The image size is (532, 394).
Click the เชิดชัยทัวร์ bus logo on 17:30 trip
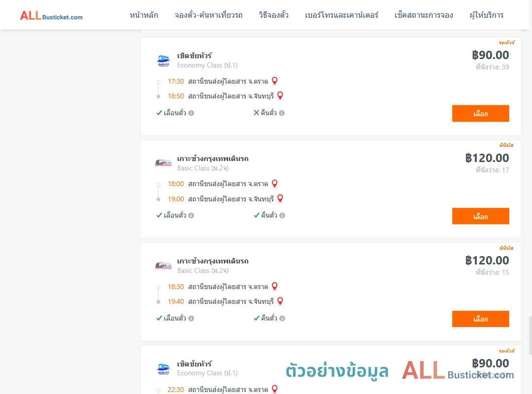[163, 61]
